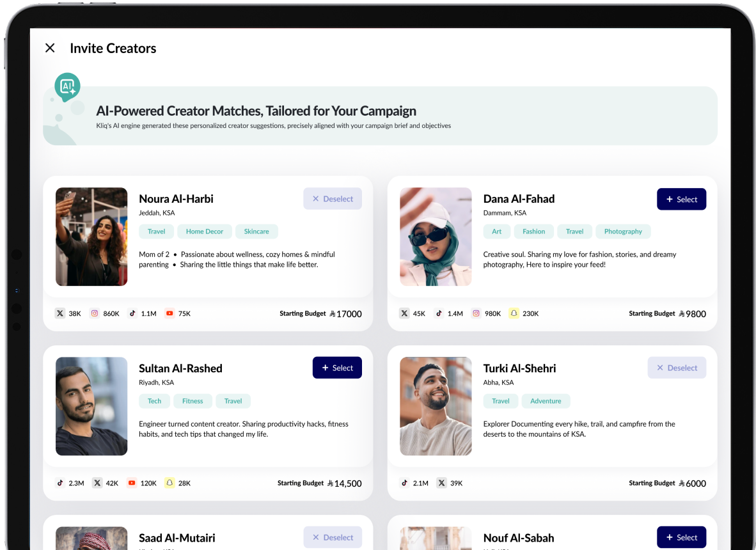
Task: Close the Invite Creators dialog
Action: point(50,48)
